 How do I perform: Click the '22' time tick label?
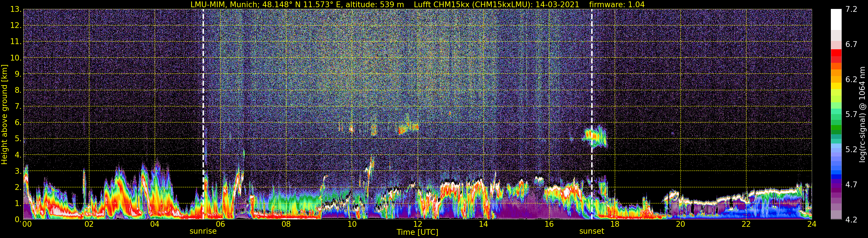pyautogui.click(x=746, y=224)
